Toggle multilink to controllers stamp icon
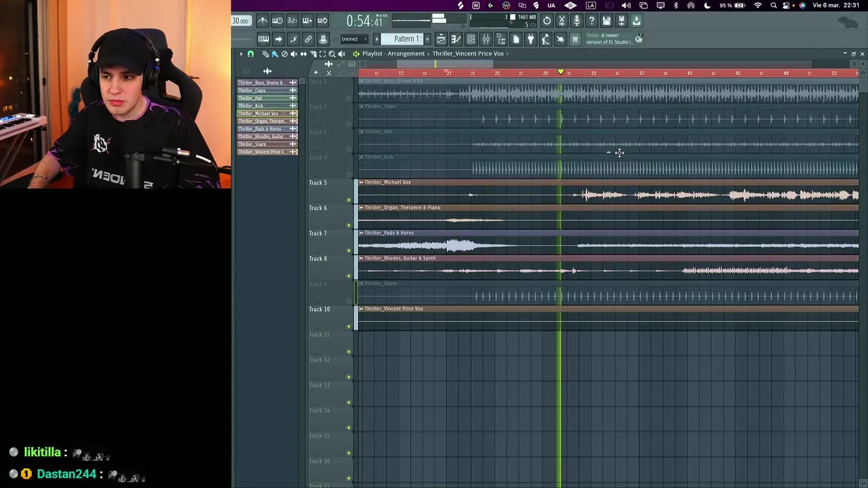Image resolution: width=868 pixels, height=488 pixels. coord(323,39)
